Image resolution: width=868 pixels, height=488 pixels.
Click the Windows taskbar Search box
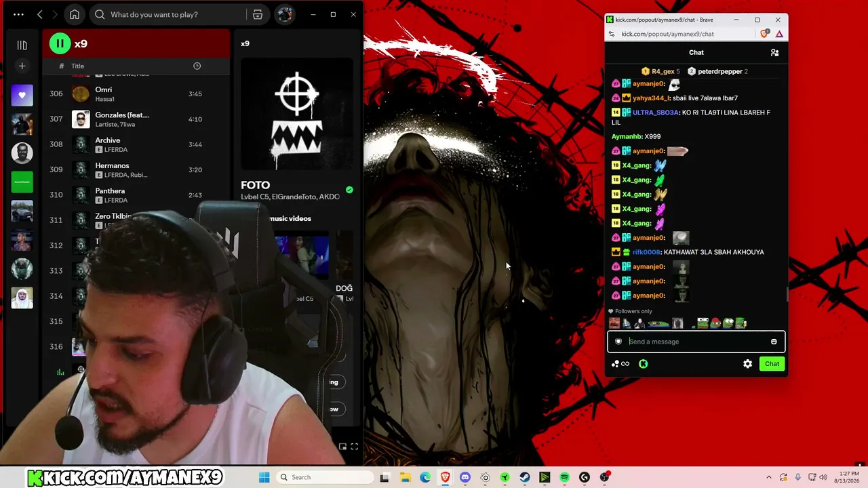(323, 477)
